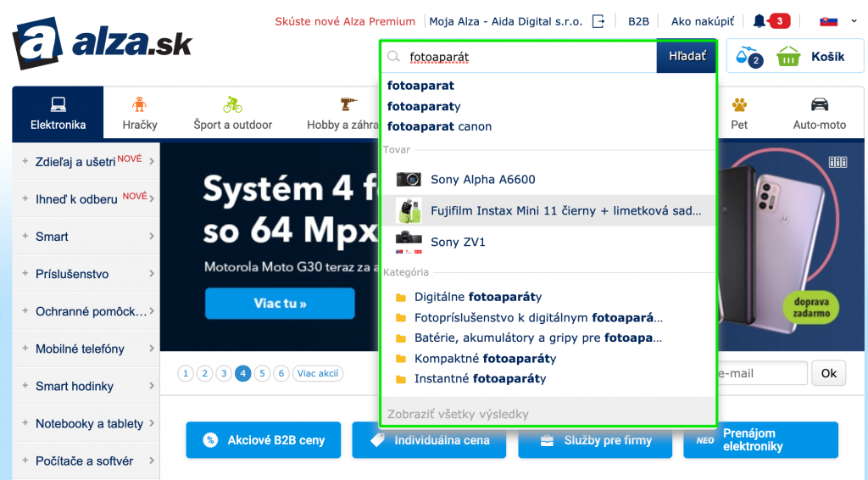Go to banner slide 1
Viewport: 868px width, 480px height.
[186, 374]
